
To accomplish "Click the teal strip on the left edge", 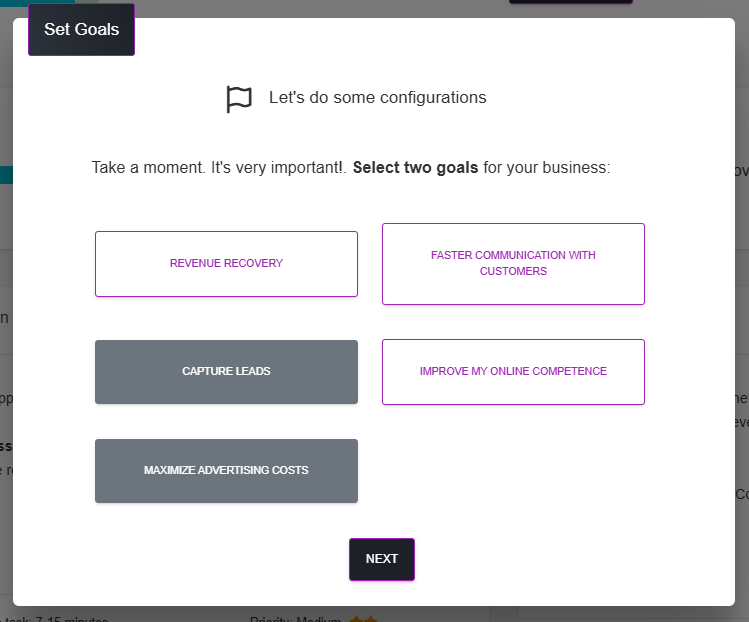I will coord(6,175).
